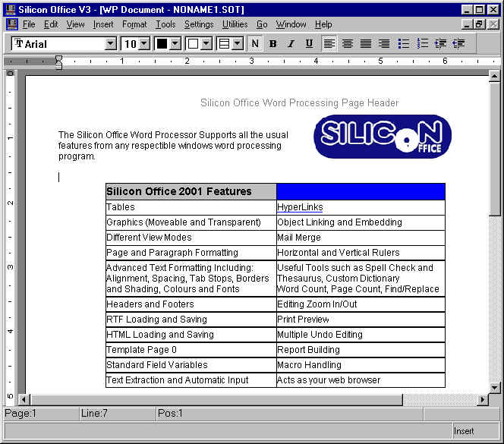Align text left

[329, 43]
